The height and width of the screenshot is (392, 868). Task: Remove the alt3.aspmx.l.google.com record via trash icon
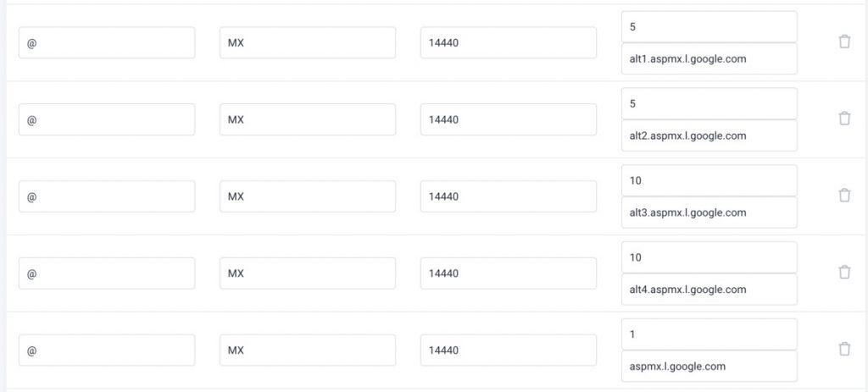click(x=844, y=196)
